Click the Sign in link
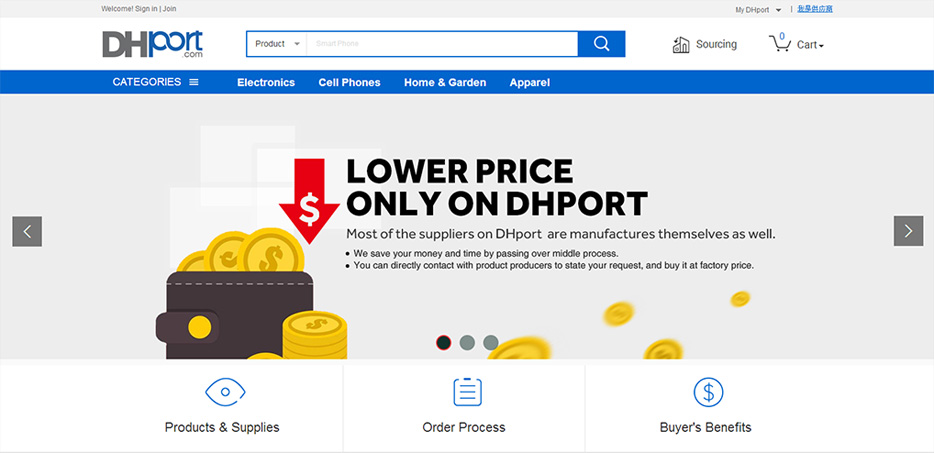Viewport: 934px width, 453px height. pos(147,9)
